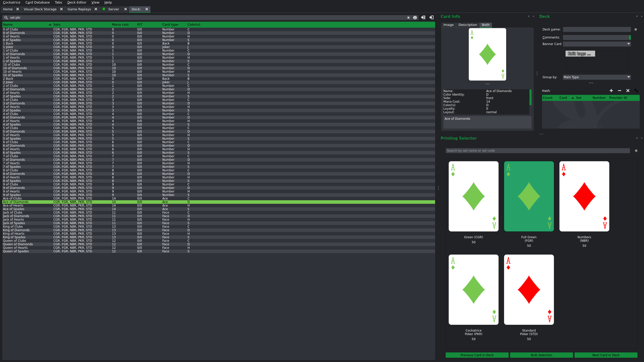Decrement card count with minus icon
This screenshot has width=644, height=362.
619,91
